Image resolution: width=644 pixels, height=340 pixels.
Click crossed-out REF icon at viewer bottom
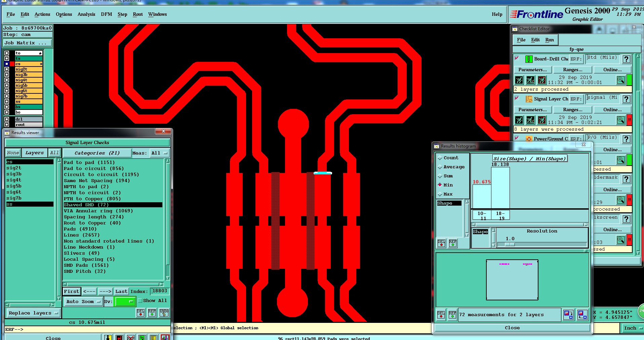coord(131,337)
